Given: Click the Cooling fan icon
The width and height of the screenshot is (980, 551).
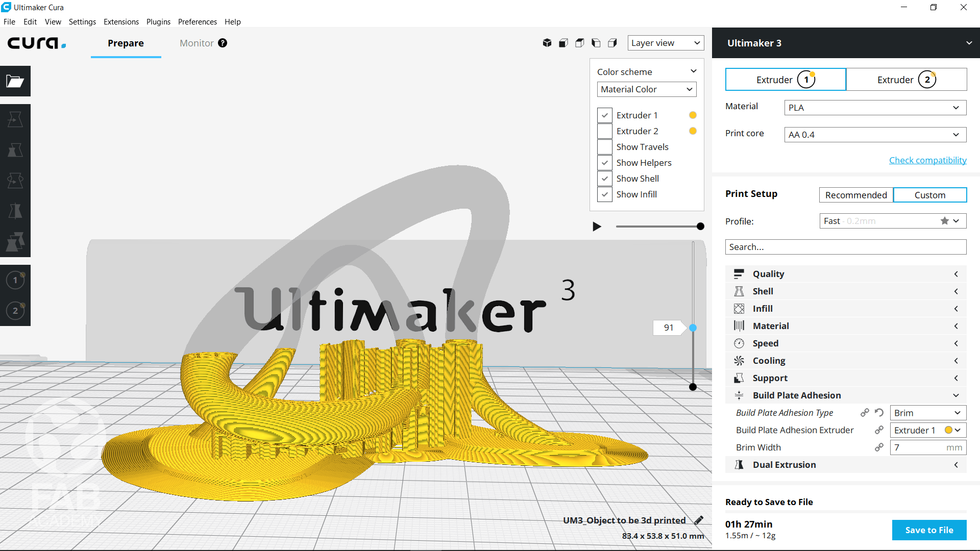Looking at the screenshot, I should [739, 361].
